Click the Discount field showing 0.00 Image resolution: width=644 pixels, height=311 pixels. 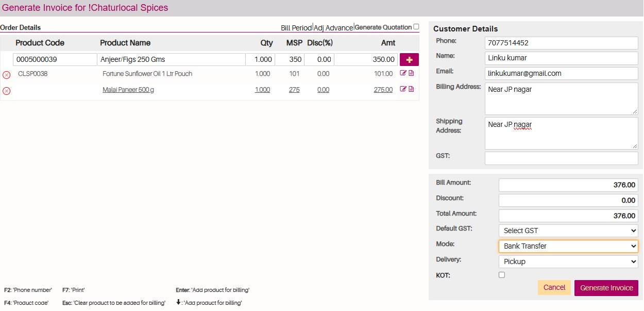[x=568, y=200]
